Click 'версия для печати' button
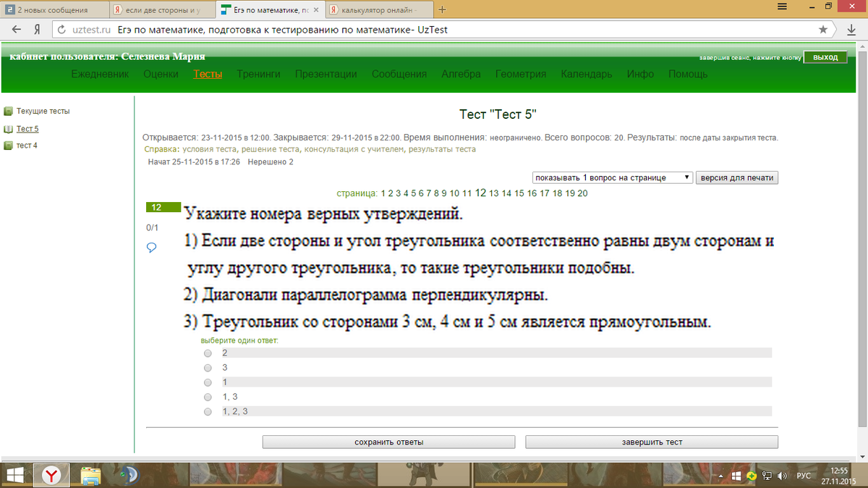The width and height of the screenshot is (868, 488). tap(737, 177)
